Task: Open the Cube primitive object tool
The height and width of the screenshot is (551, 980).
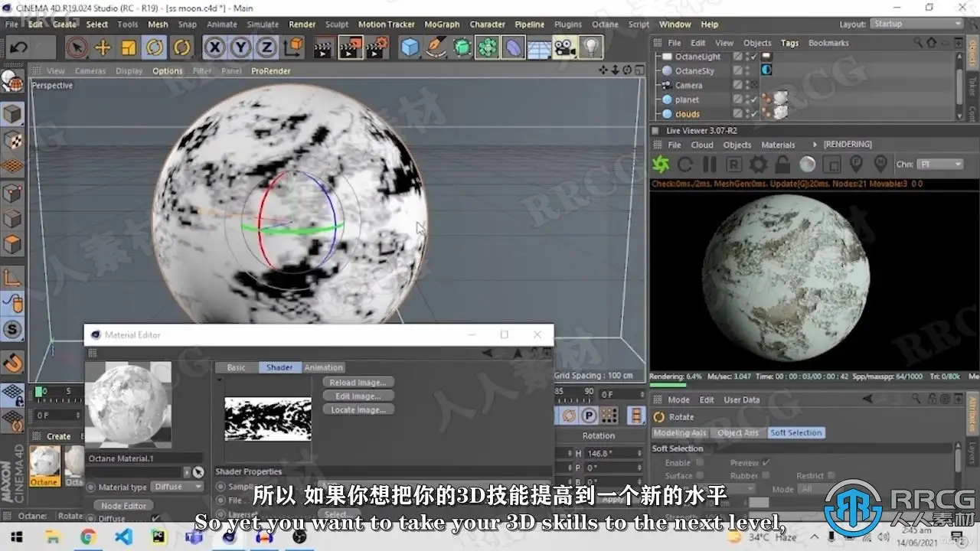Action: (410, 47)
